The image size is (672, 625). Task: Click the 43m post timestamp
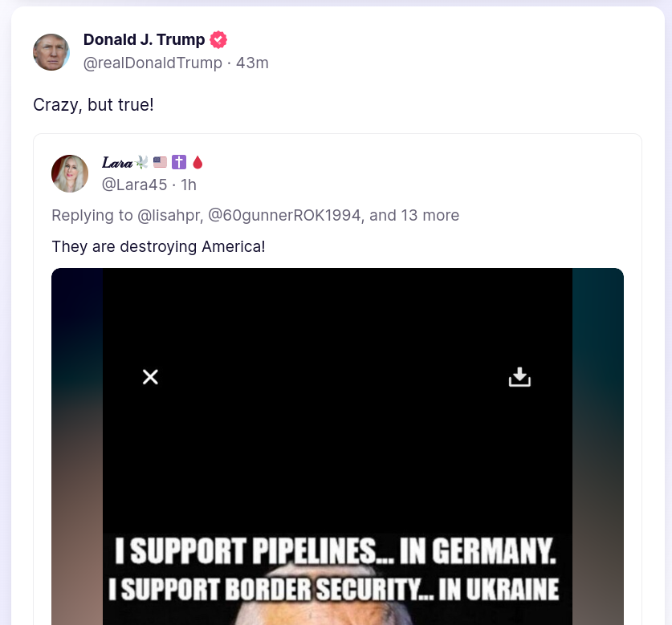pyautogui.click(x=252, y=63)
